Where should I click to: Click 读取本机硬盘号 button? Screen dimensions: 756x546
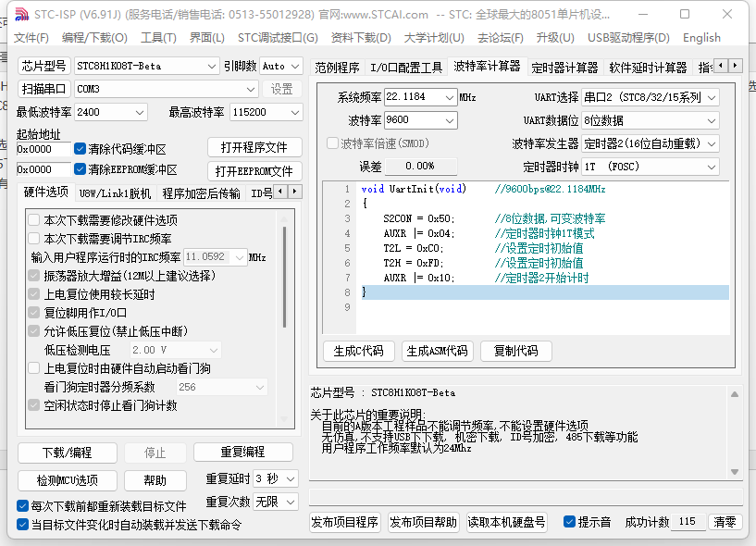point(506,522)
